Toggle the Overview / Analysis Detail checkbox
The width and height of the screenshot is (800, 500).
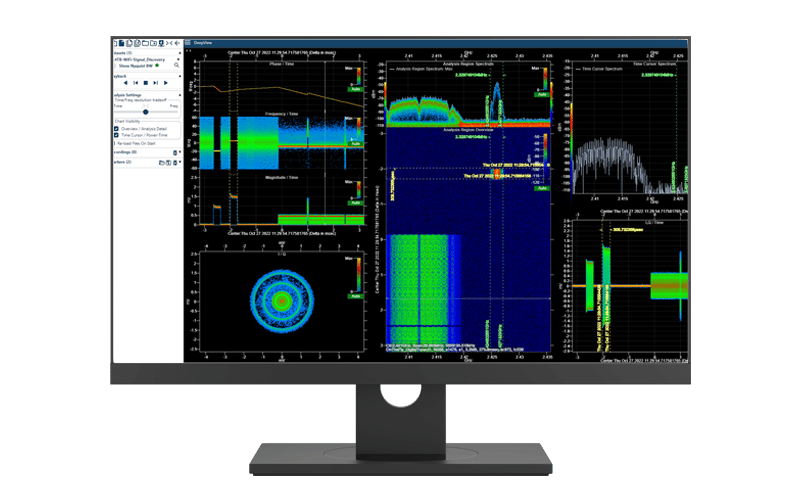pyautogui.click(x=117, y=127)
